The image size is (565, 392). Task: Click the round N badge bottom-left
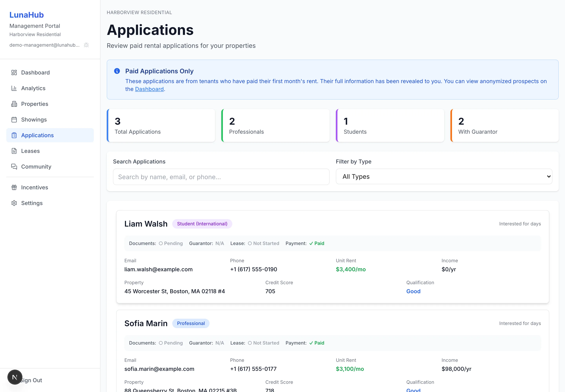[15, 377]
